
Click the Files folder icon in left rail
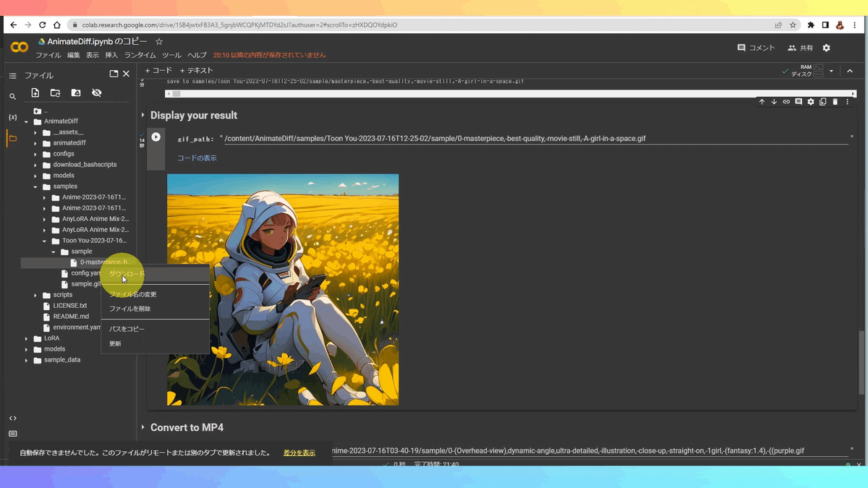(12, 138)
